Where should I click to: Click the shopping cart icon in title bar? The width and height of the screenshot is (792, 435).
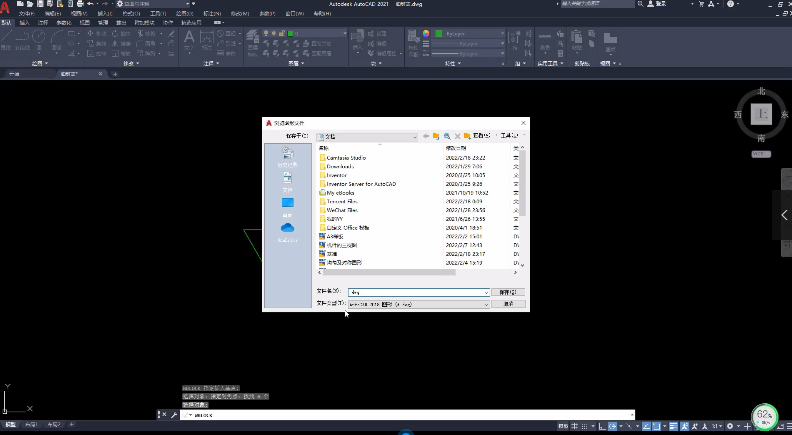point(701,4)
